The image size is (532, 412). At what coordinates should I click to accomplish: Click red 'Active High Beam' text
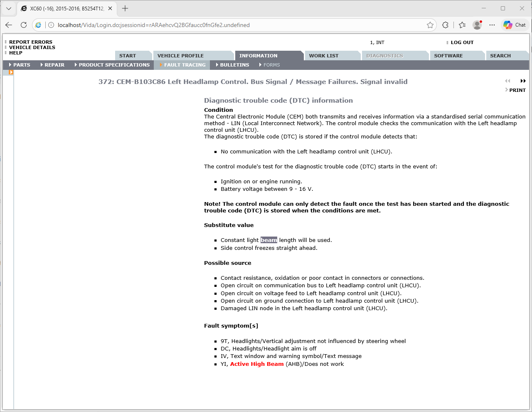(257, 364)
